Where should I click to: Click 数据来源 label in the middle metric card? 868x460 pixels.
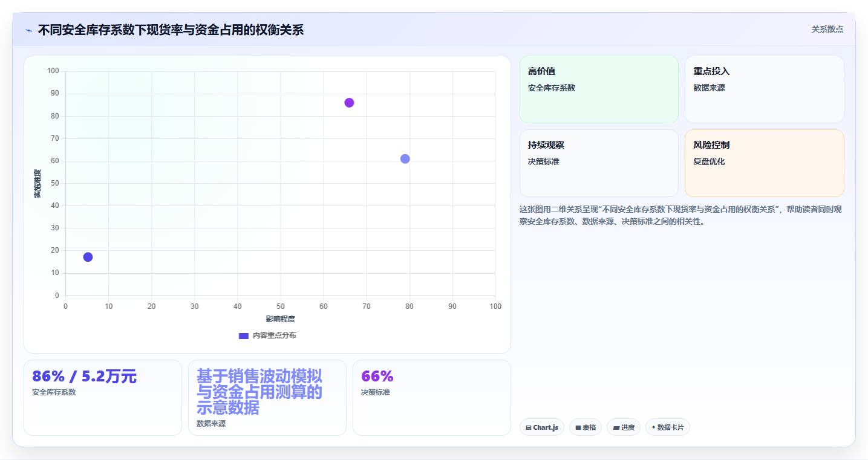211,424
